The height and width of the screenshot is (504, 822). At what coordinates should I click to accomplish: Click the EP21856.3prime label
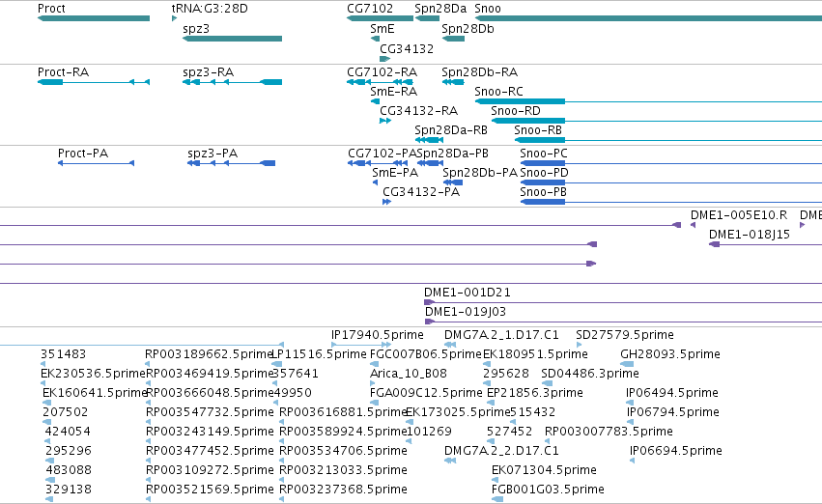(x=535, y=392)
